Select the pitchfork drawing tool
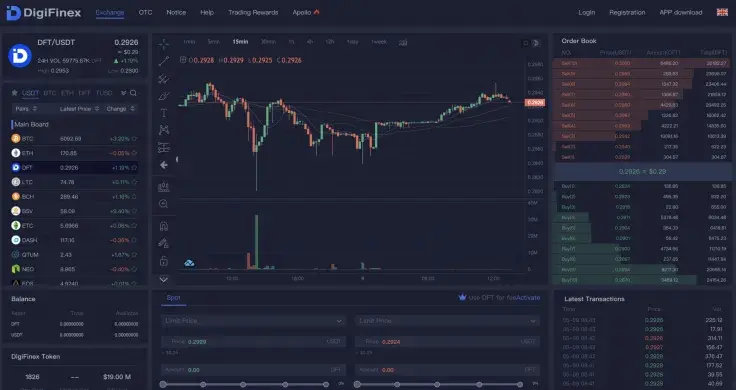 click(164, 78)
